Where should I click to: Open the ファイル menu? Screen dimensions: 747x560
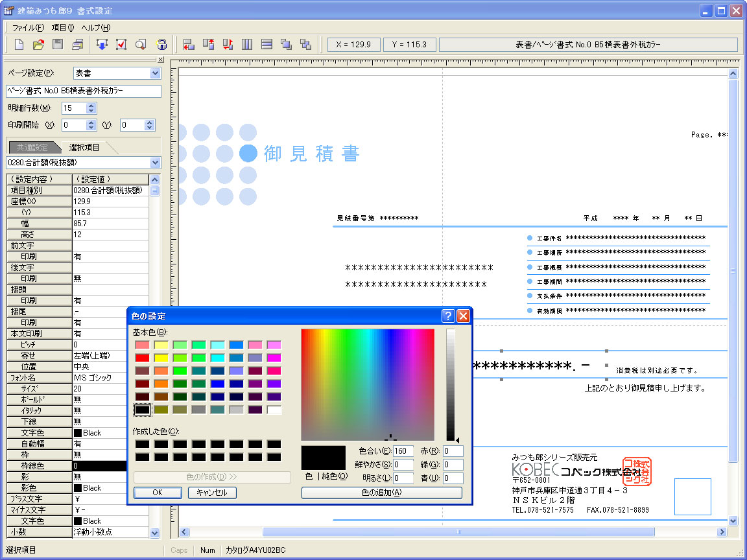[x=28, y=28]
